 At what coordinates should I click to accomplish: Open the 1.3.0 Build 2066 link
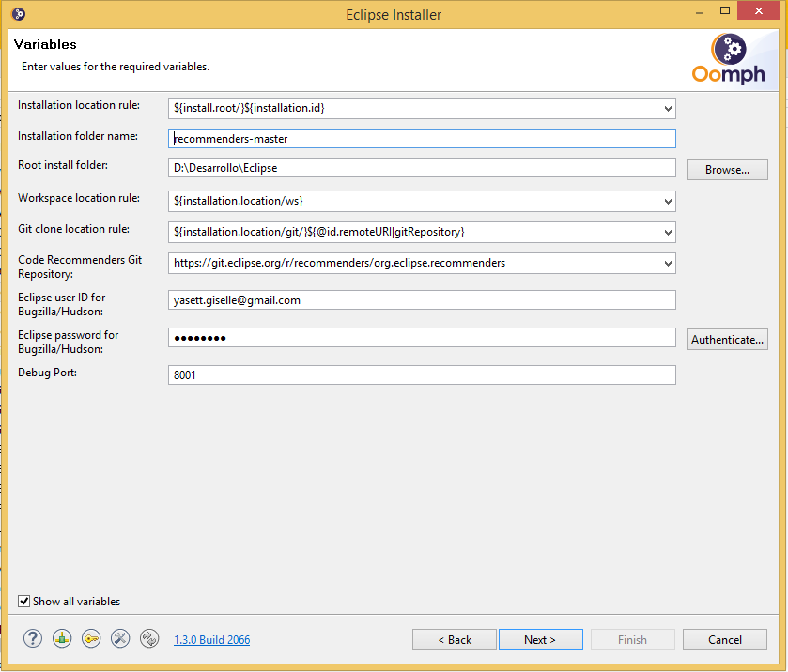click(x=211, y=639)
